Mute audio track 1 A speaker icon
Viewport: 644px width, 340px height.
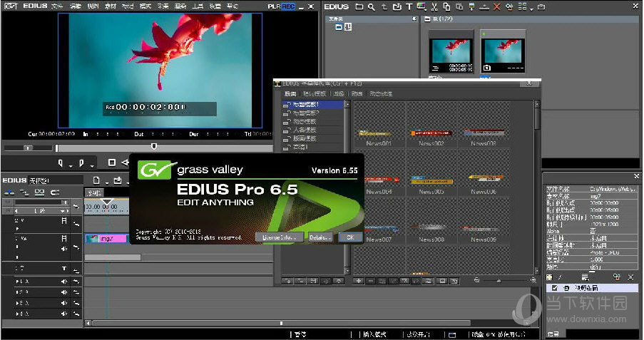(x=63, y=282)
